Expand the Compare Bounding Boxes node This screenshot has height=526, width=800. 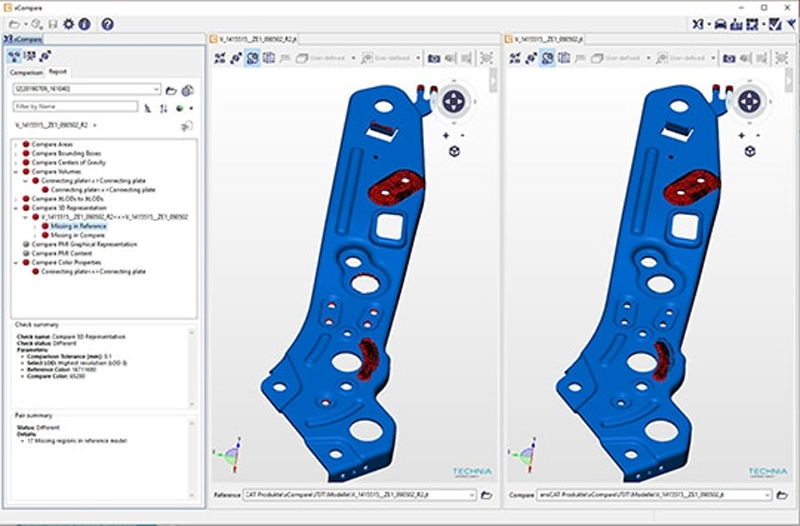pos(16,154)
